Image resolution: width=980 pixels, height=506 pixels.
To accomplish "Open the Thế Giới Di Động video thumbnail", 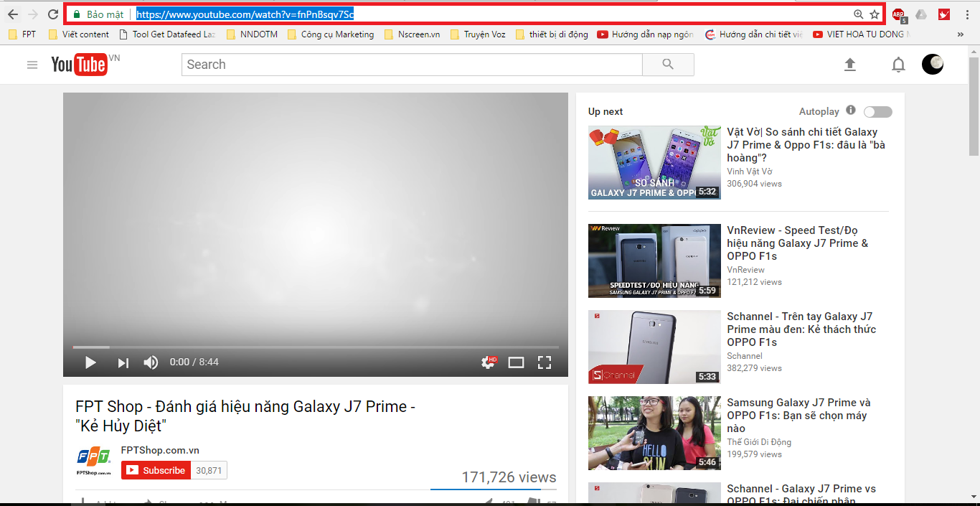I will point(654,434).
